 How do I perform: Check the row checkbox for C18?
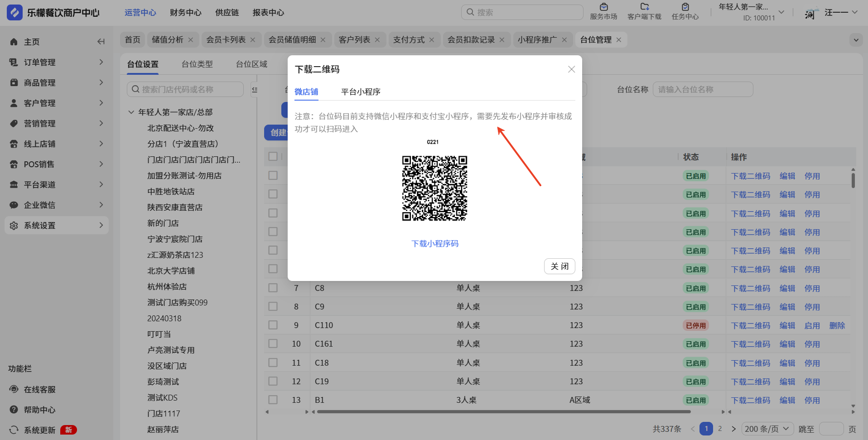273,363
